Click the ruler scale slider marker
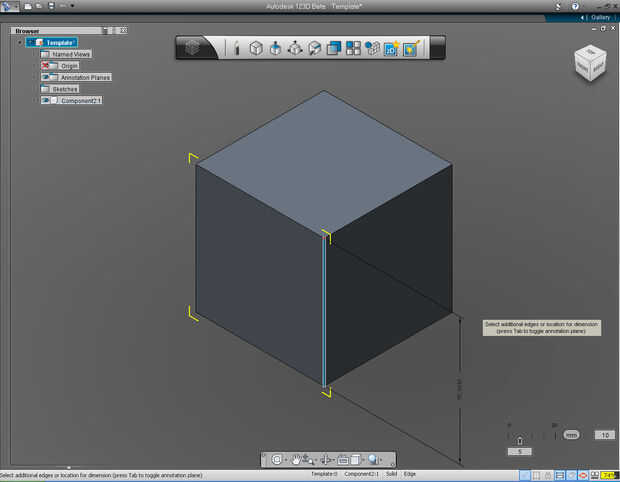620x482 pixels. coord(519,440)
